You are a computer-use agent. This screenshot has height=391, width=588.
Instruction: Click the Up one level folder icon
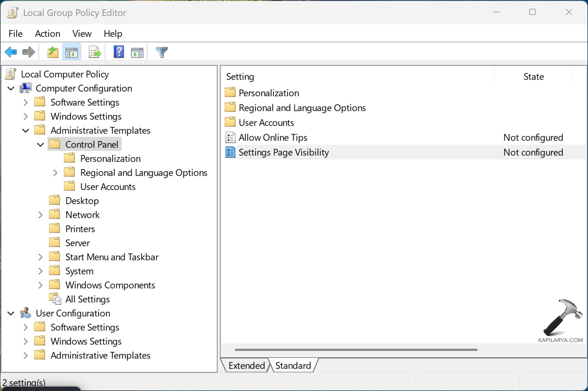(53, 52)
